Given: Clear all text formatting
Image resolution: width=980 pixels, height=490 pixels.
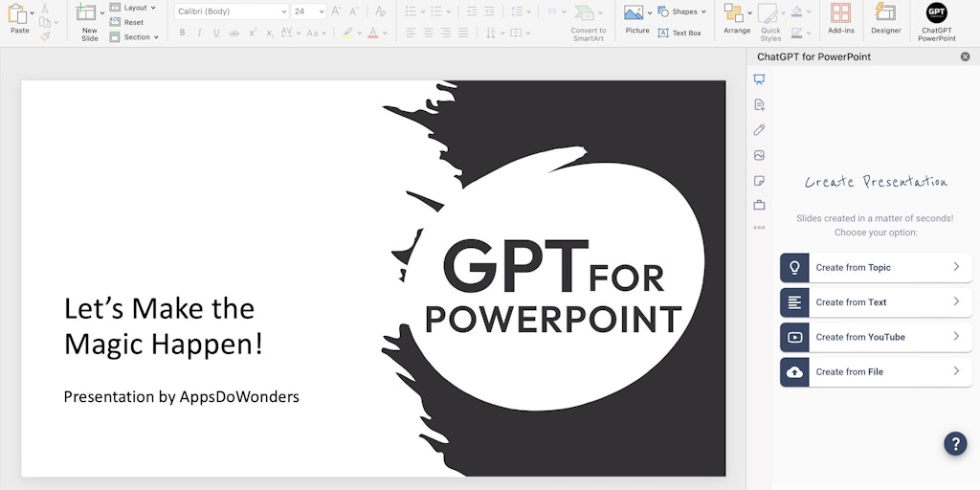Looking at the screenshot, I should point(381,11).
